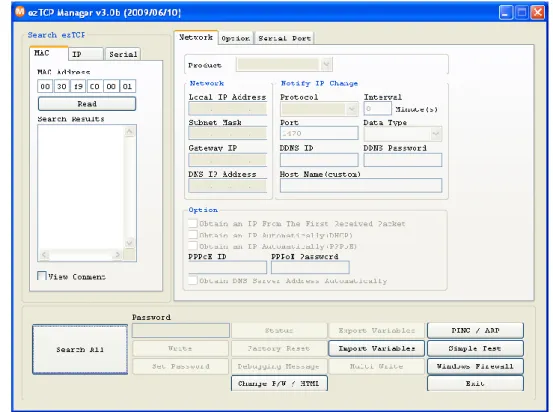553x412 pixels.
Task: Toggle the View Comment checkbox
Action: click(42, 276)
